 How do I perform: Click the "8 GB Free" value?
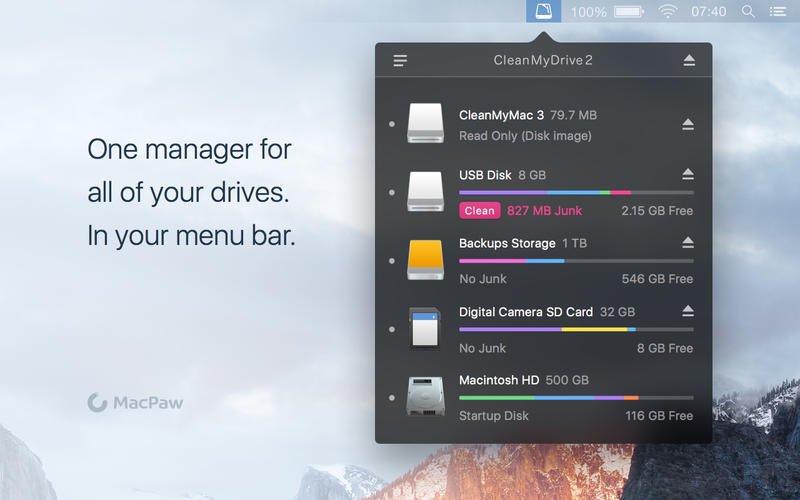pos(665,348)
